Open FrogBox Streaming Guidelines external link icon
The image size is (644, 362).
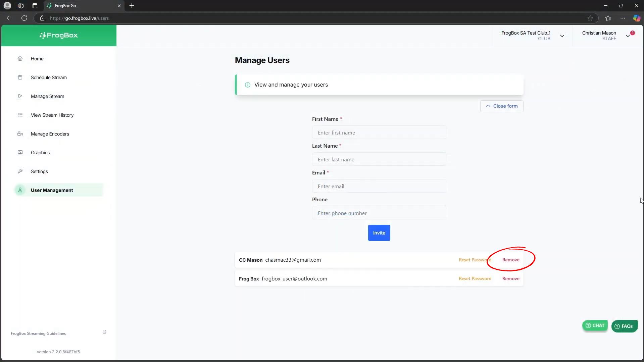[104, 332]
